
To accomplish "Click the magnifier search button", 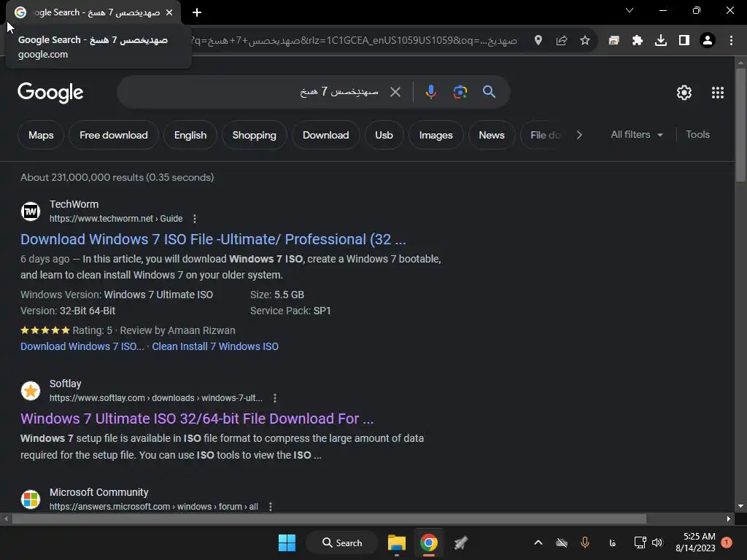I will [x=489, y=92].
